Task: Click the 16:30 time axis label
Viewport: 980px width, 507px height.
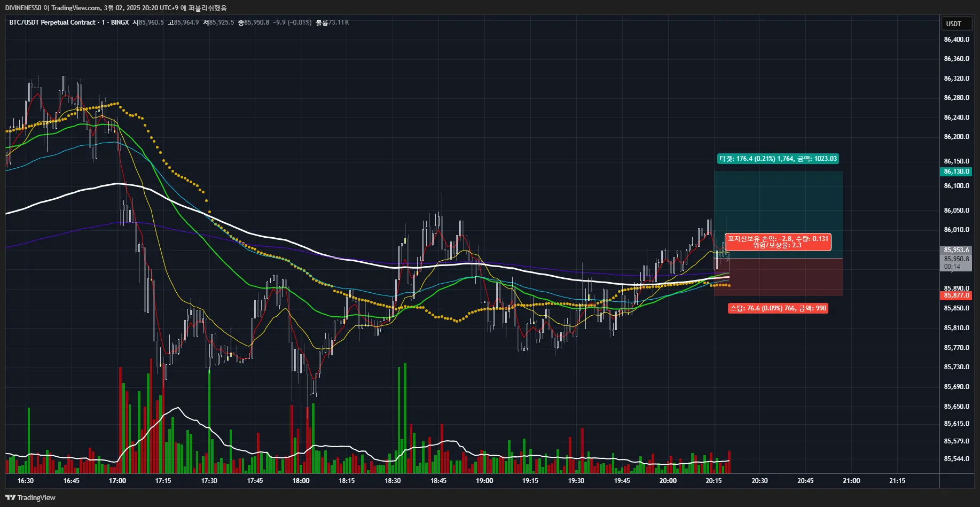Action: point(26,481)
